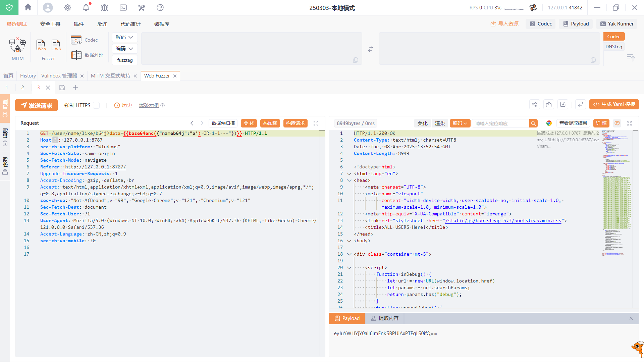644x362 pixels.
Task: Click the 生成 Yaml 模板 button
Action: (x=614, y=105)
